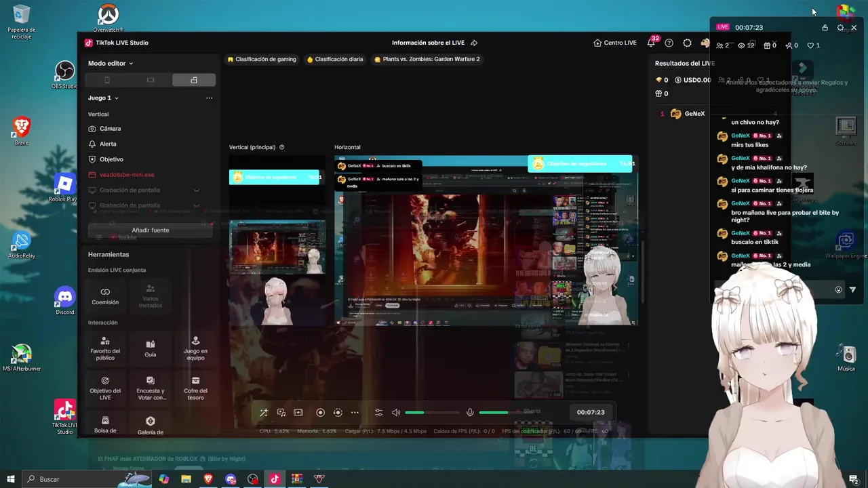This screenshot has width=868, height=488.
Task: Open Brave browser from the taskbar
Action: pos(208,479)
